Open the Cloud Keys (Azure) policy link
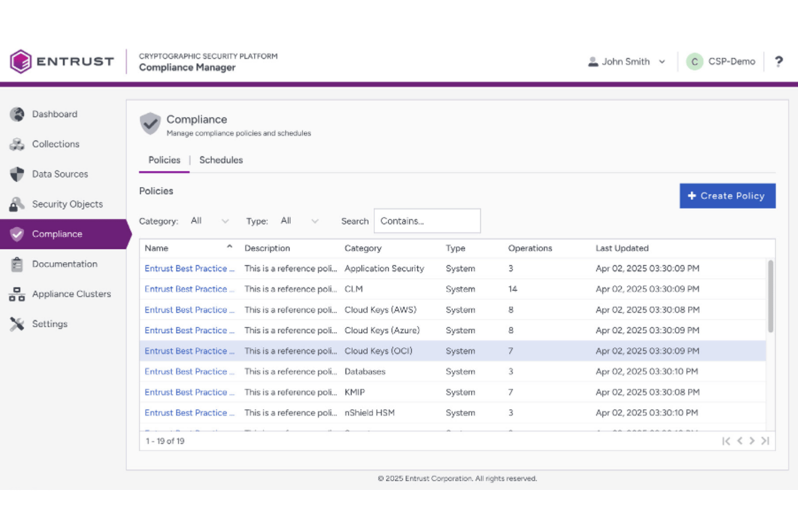The height and width of the screenshot is (532, 798). pyautogui.click(x=189, y=330)
